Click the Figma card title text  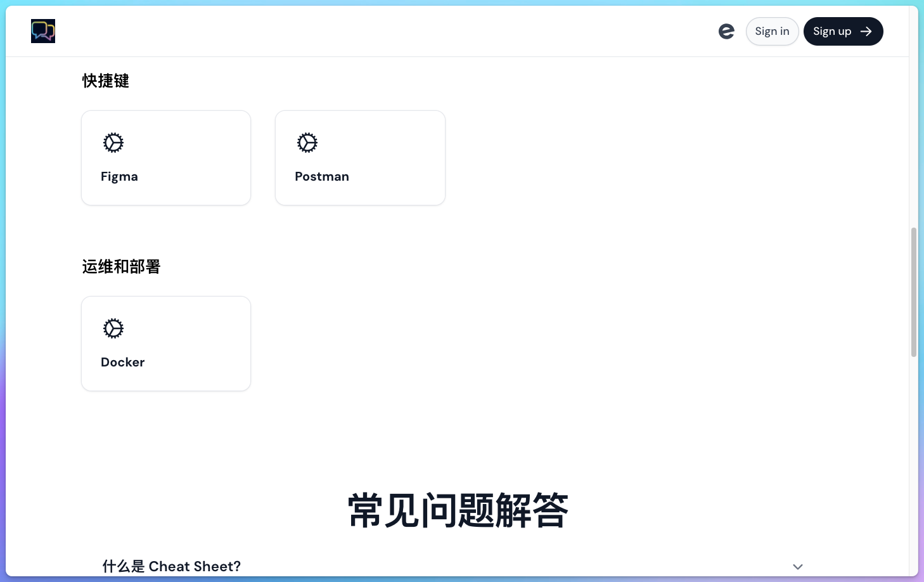click(x=119, y=176)
